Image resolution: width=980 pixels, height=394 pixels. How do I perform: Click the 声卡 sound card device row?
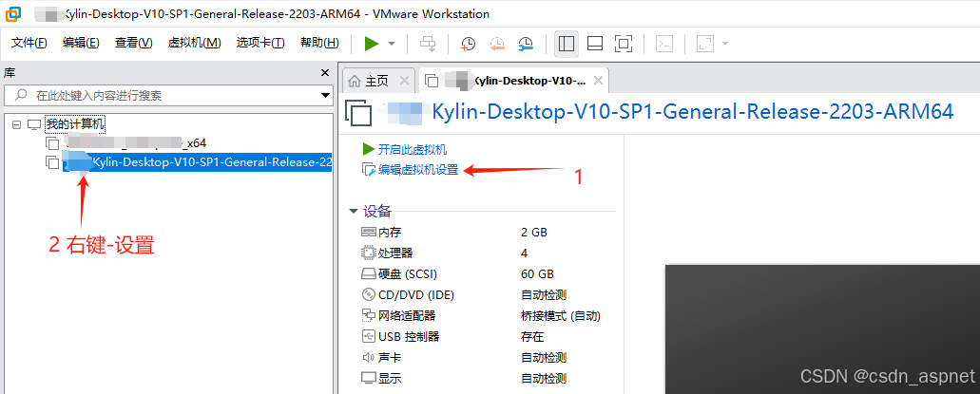(481, 358)
